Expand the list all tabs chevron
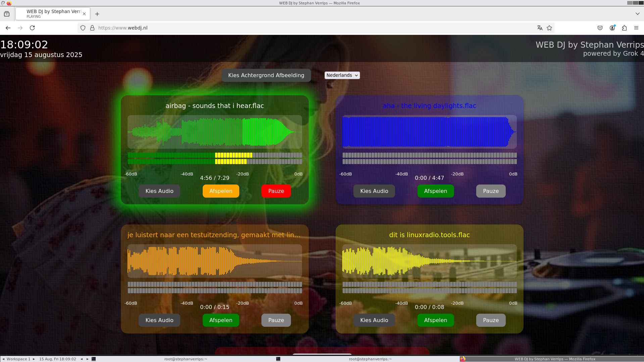The image size is (644, 362). [x=637, y=14]
